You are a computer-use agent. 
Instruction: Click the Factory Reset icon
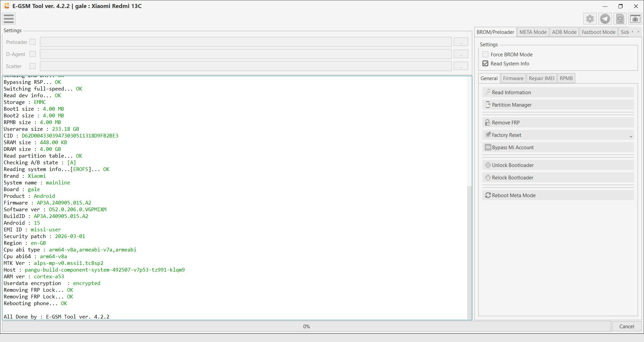488,135
